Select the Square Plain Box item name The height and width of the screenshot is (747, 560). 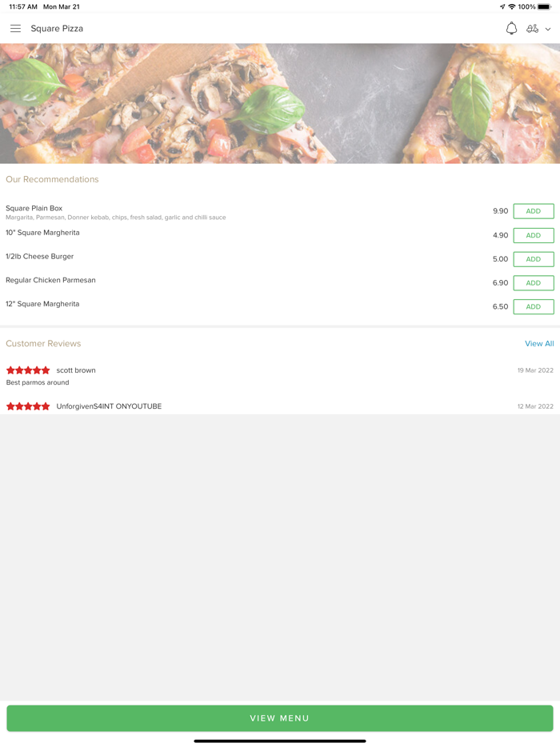point(34,208)
